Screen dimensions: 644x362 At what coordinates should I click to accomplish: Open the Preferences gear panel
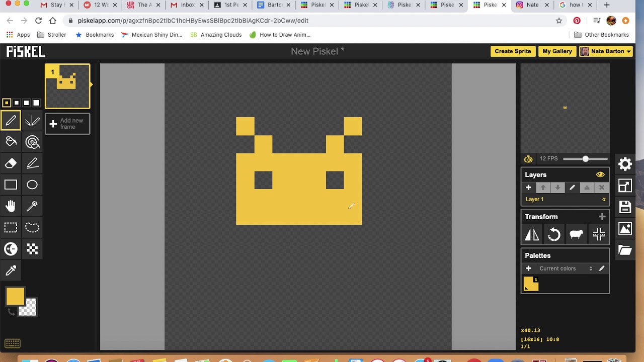625,164
